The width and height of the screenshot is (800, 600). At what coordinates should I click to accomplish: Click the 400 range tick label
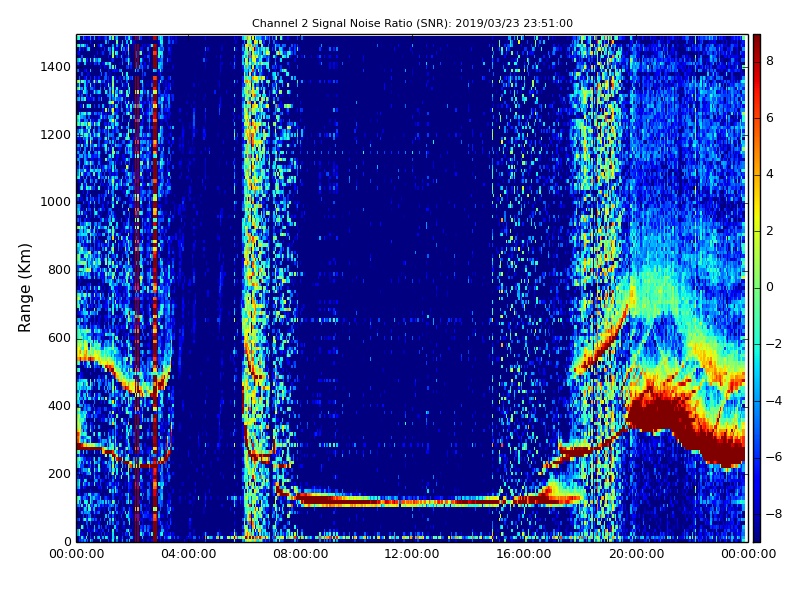click(x=59, y=406)
